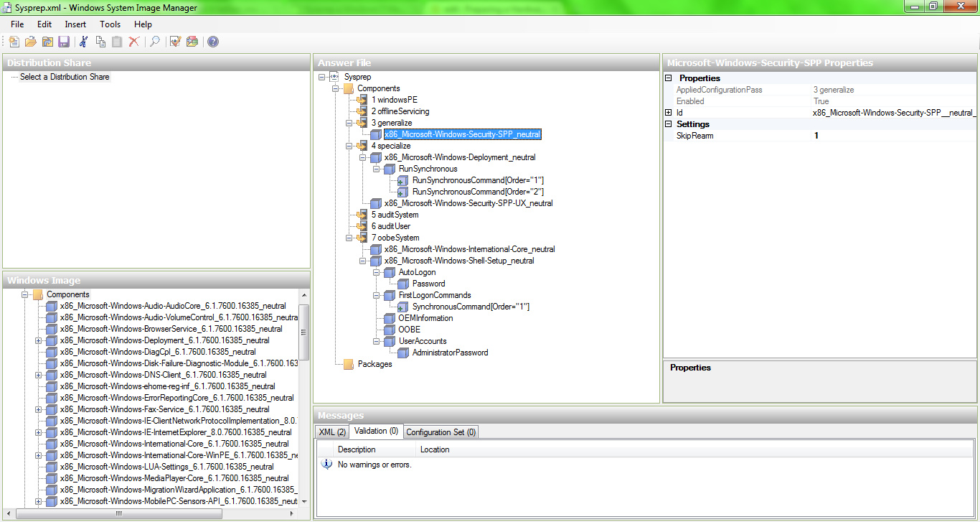Click the OEMInformation component icon

[390, 318]
